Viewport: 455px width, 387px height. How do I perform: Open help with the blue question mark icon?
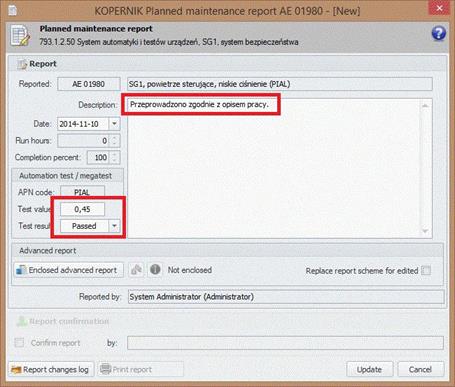439,33
